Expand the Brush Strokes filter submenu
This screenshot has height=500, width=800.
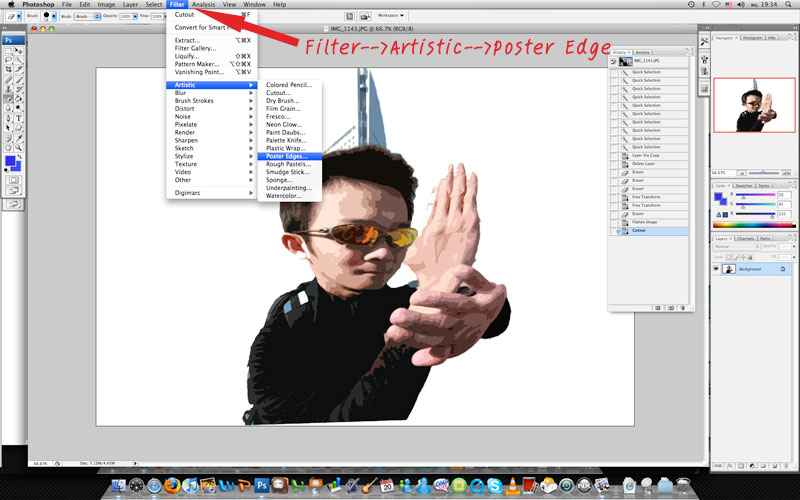pyautogui.click(x=212, y=101)
